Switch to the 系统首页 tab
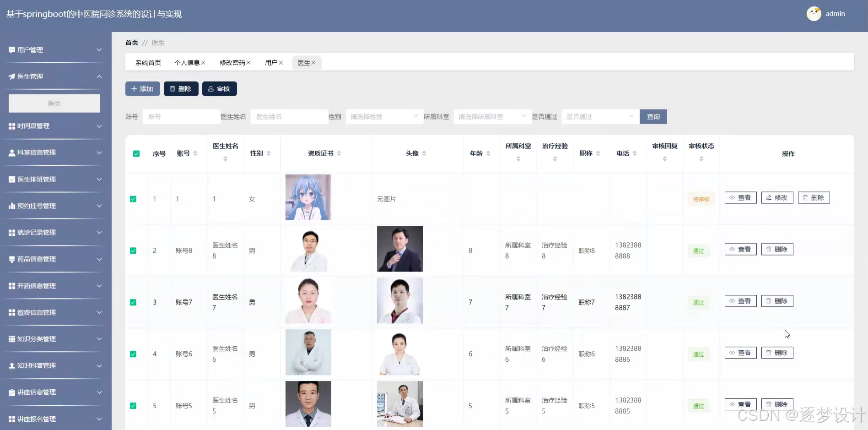The image size is (868, 430). coord(148,63)
